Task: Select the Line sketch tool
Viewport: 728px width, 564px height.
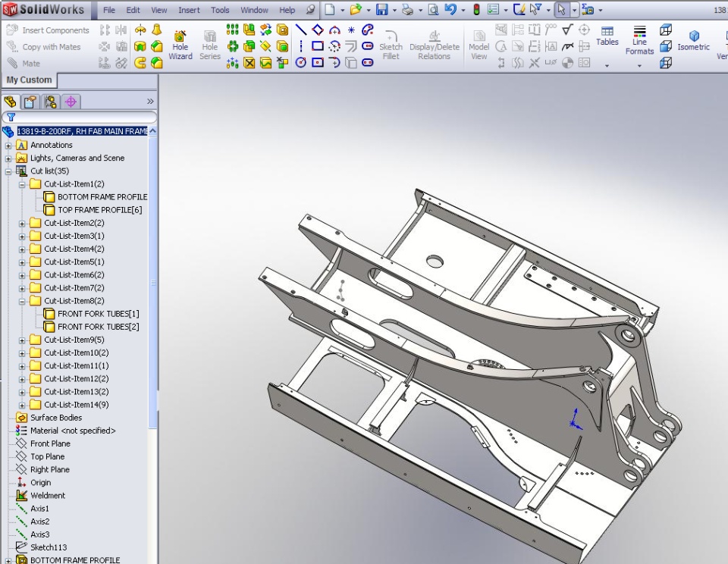Action: (301, 30)
